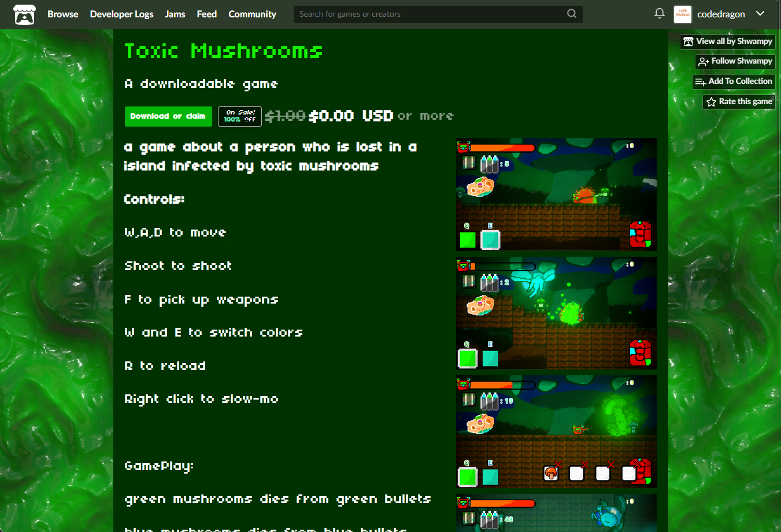Click the search magnifier icon
The height and width of the screenshot is (532, 781).
(x=572, y=13)
